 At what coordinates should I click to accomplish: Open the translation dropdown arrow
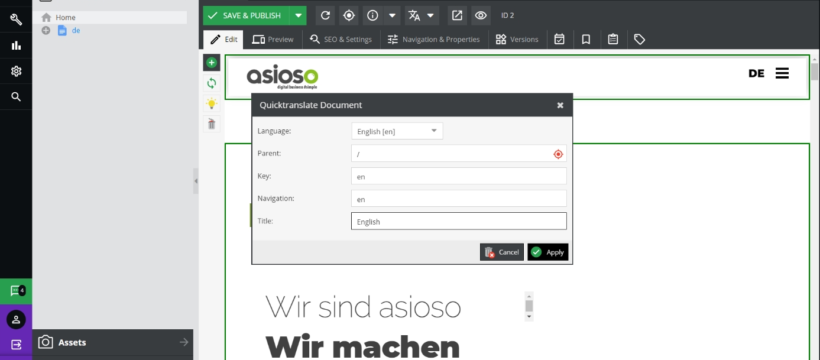coord(430,16)
